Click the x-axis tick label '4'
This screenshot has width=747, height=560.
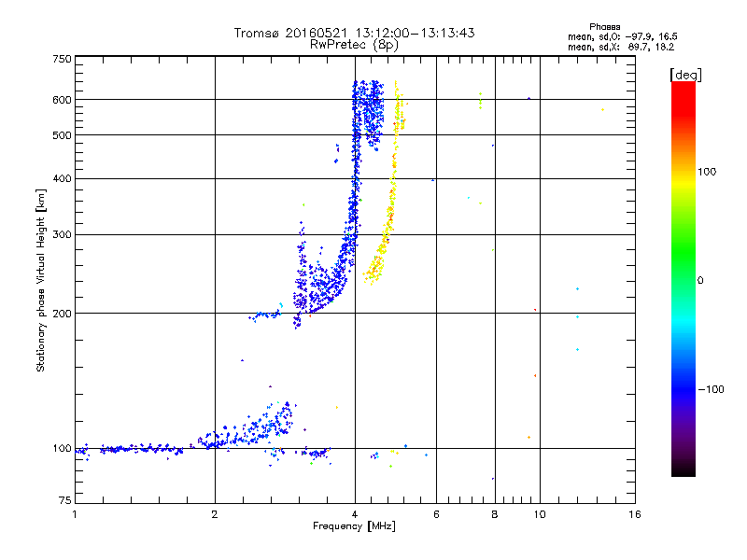[x=355, y=514]
